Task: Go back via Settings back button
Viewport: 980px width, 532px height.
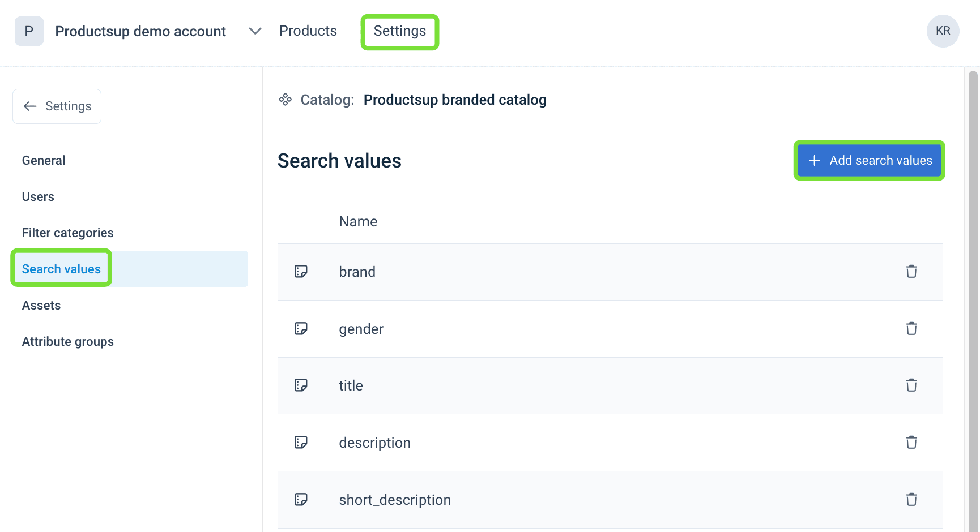Action: click(x=57, y=106)
